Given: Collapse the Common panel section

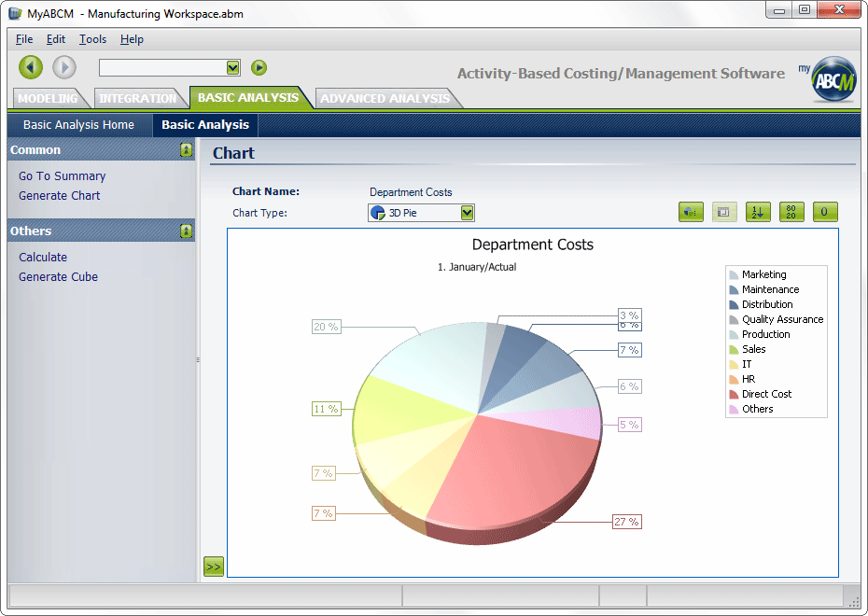Looking at the screenshot, I should 186,150.
